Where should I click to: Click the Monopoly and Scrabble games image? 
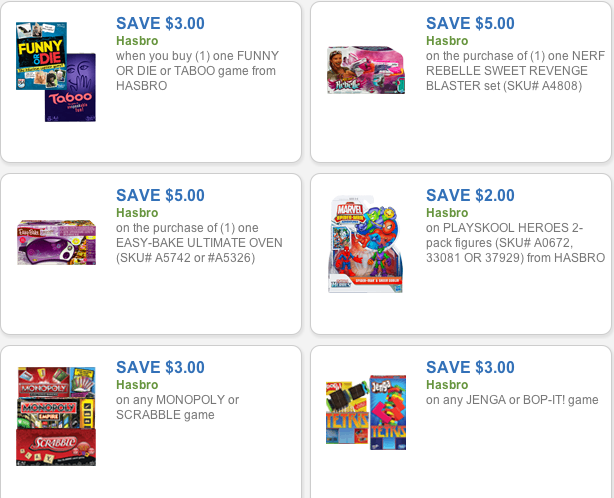[x=56, y=416]
